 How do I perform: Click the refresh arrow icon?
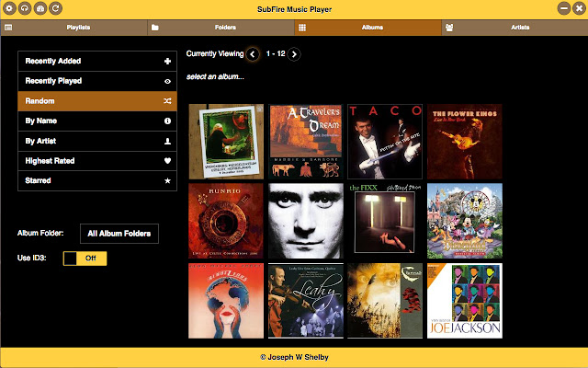pyautogui.click(x=55, y=8)
